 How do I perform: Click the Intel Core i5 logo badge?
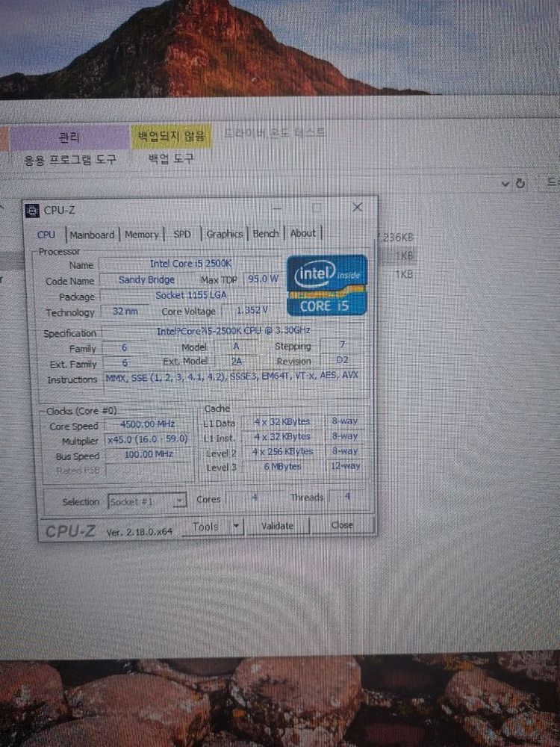coord(327,285)
